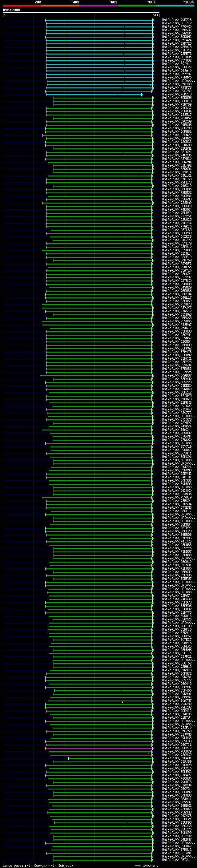The height and width of the screenshot is (868, 197).
Task: Open hit UniRef100_Q1AXB4
Action: [177, 785]
